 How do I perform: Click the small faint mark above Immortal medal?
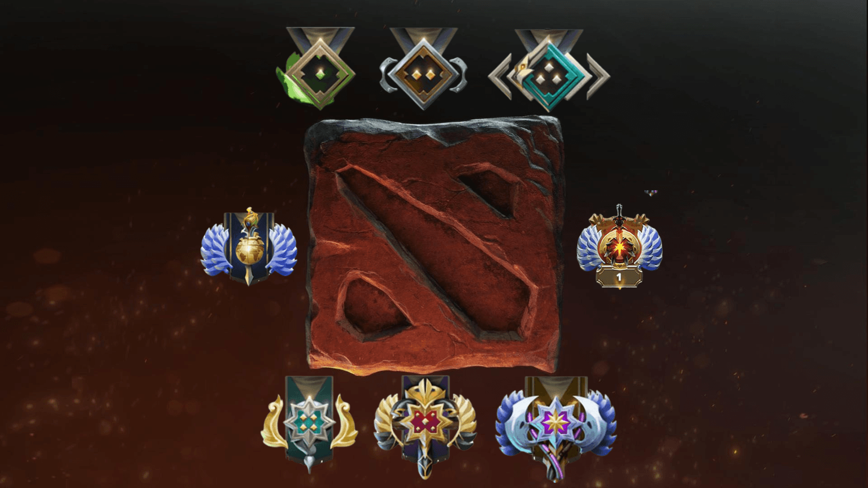(651, 193)
